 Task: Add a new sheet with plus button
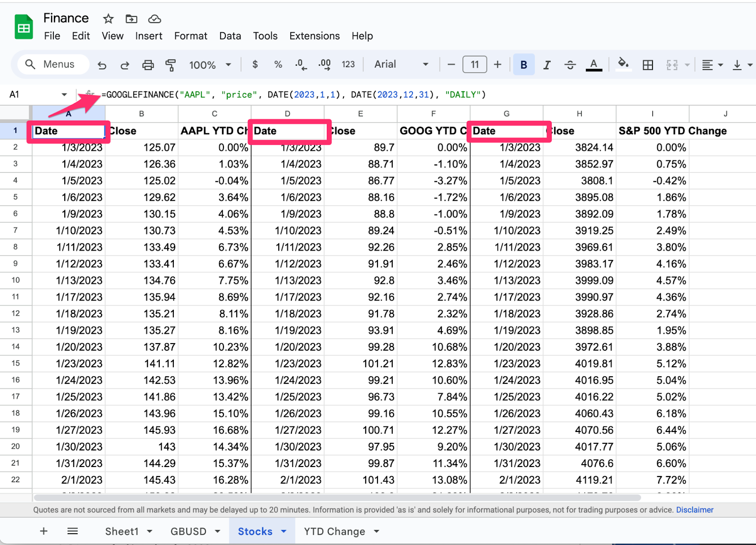tap(43, 531)
